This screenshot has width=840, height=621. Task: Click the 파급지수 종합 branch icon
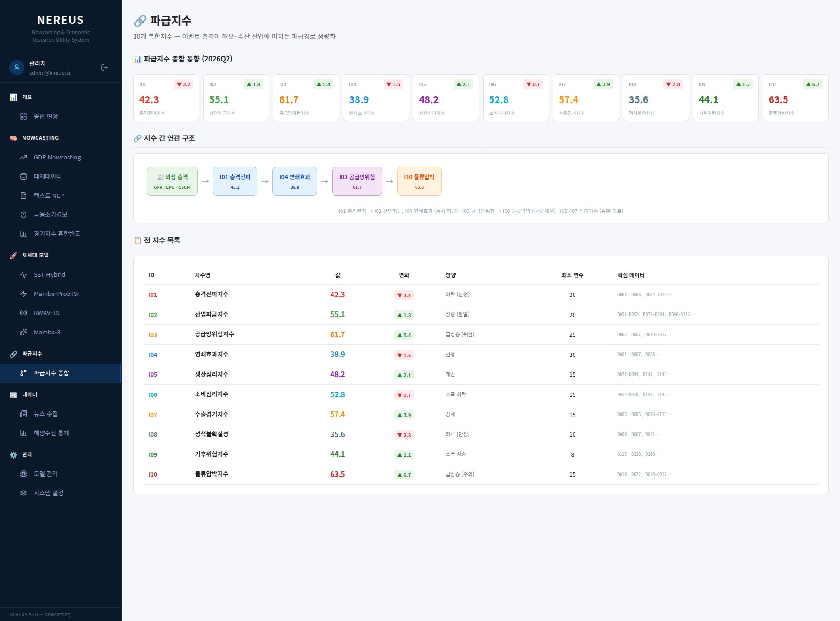tap(23, 373)
